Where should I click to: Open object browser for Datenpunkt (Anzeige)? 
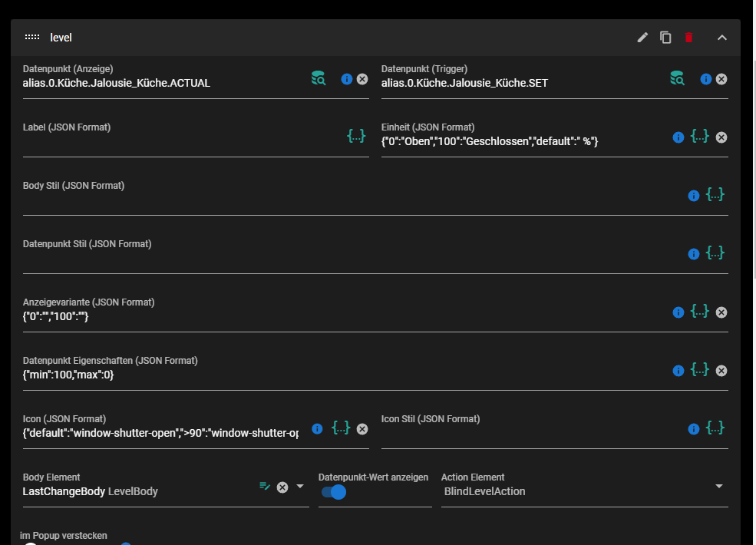(x=319, y=78)
